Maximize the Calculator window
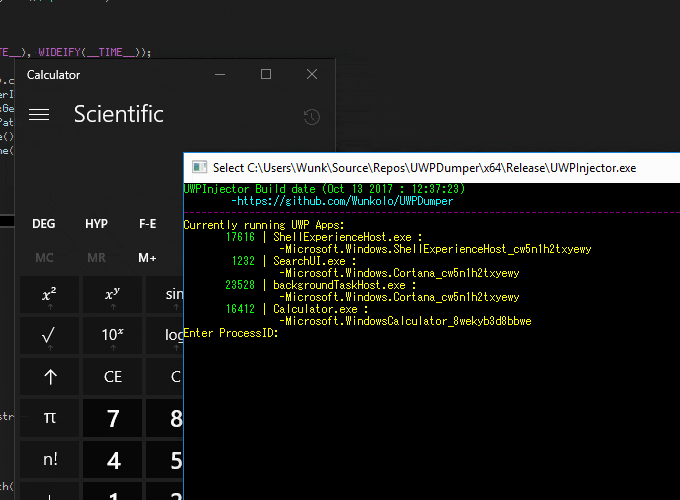680x500 pixels. [x=266, y=74]
